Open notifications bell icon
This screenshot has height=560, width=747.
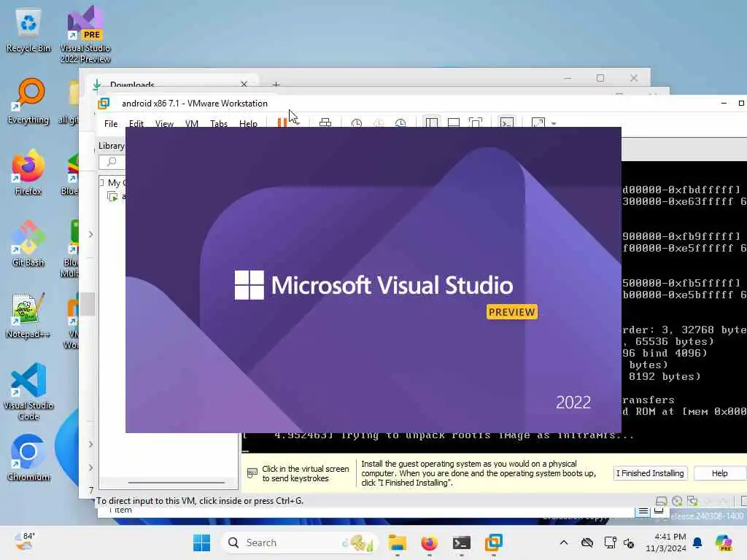pos(697,542)
